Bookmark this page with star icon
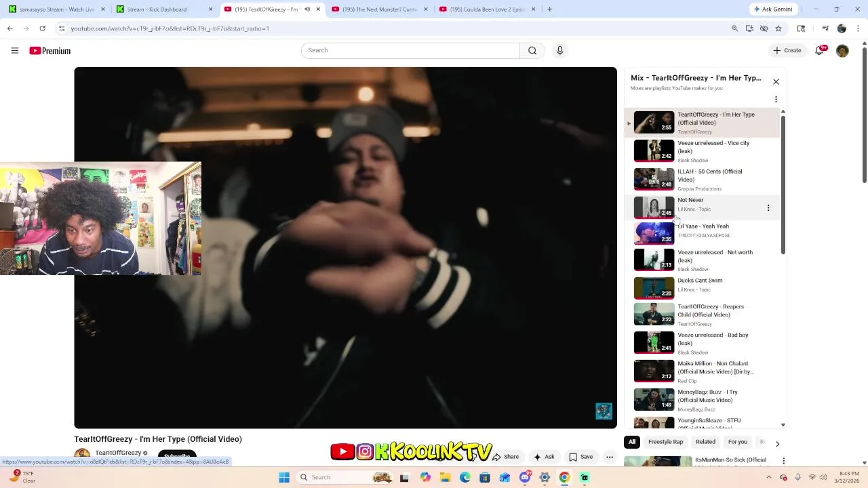Viewport: 868px width, 488px height. [778, 28]
